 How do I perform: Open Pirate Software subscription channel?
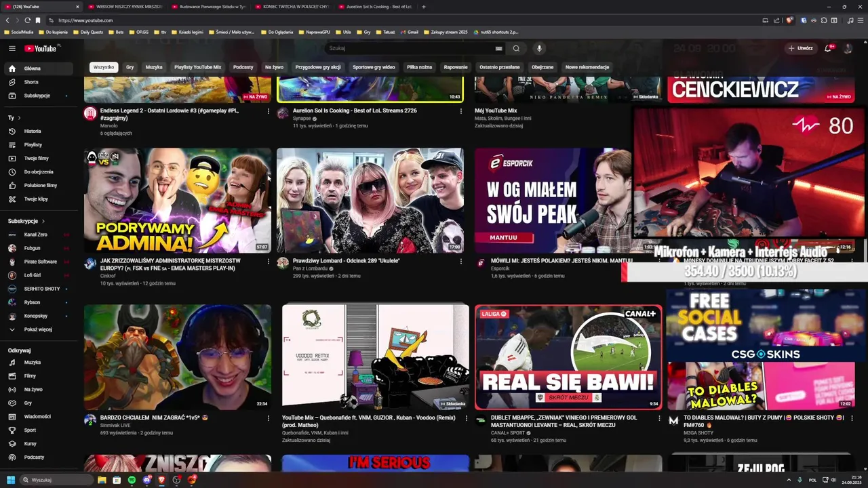click(38, 262)
